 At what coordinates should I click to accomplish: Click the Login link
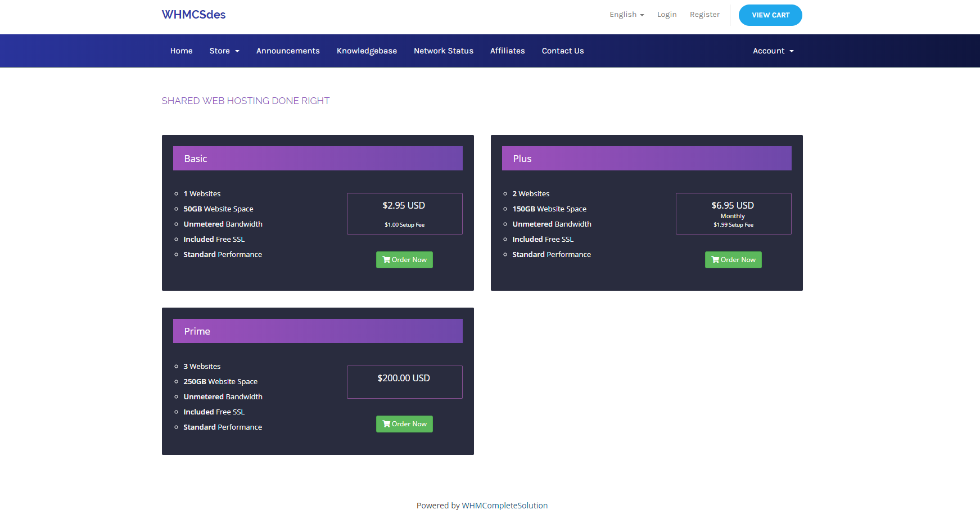coord(667,15)
